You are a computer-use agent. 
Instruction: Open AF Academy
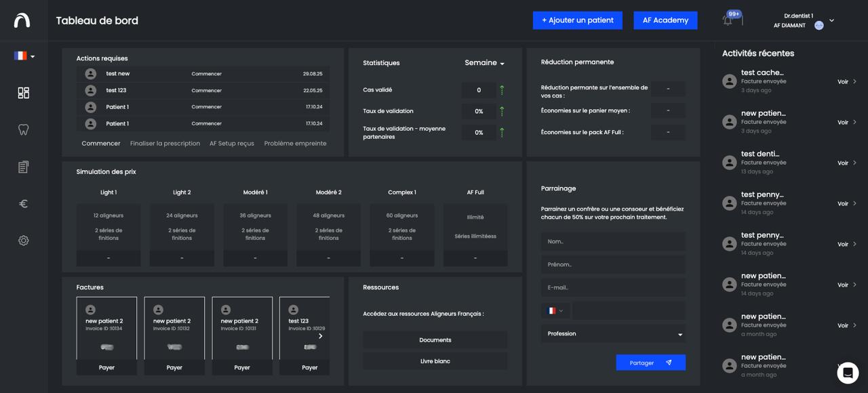(665, 20)
